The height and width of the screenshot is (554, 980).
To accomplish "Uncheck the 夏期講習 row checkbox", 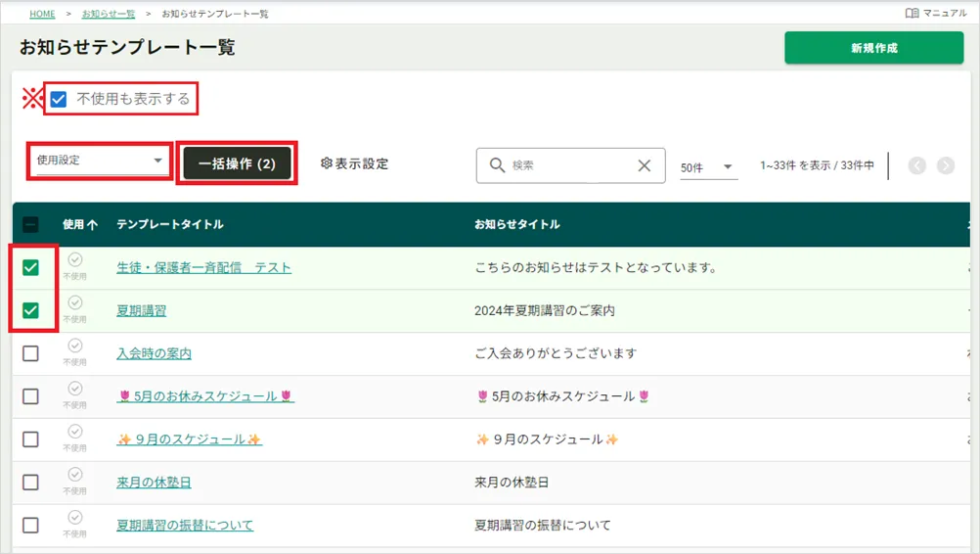I will [30, 310].
